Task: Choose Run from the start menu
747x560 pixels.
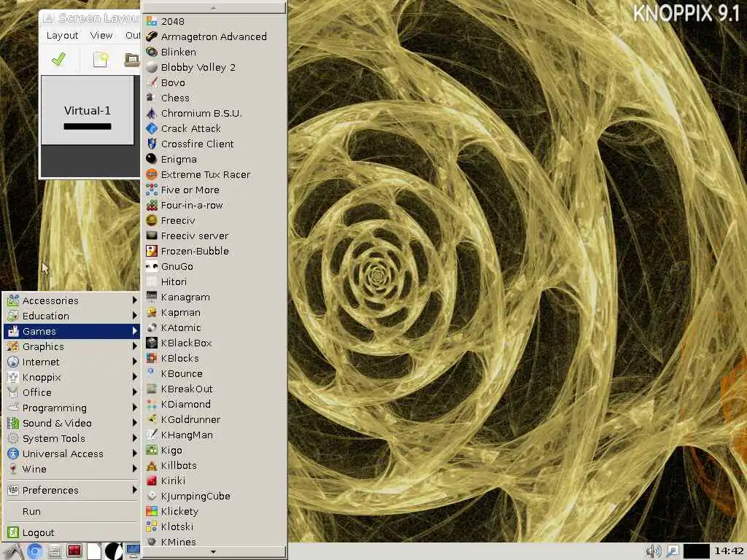Action: click(71, 511)
